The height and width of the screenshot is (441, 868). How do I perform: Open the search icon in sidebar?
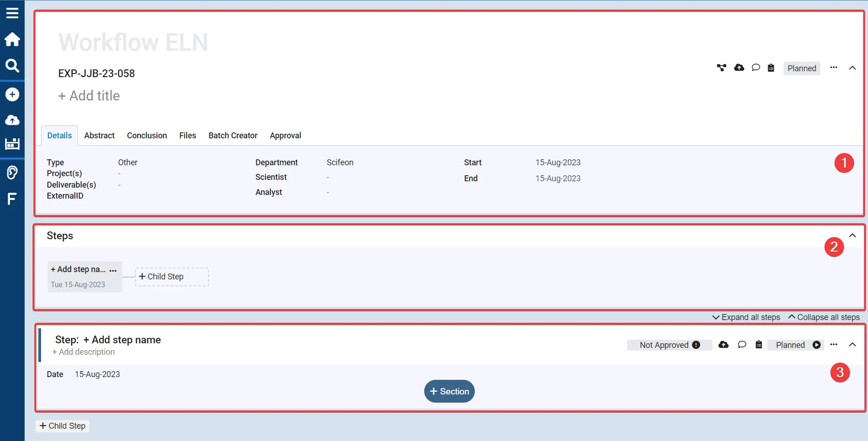pyautogui.click(x=12, y=66)
